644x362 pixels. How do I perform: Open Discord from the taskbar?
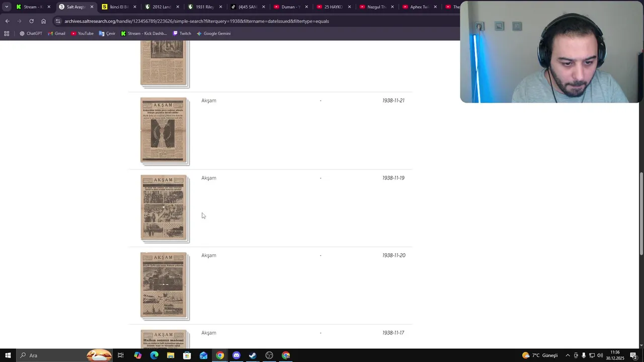pos(236,355)
